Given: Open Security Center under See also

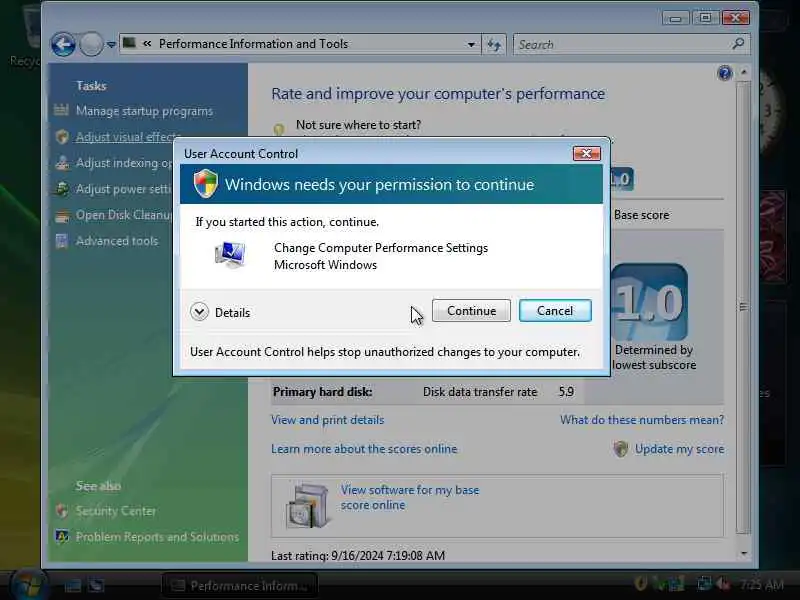Looking at the screenshot, I should tap(116, 511).
